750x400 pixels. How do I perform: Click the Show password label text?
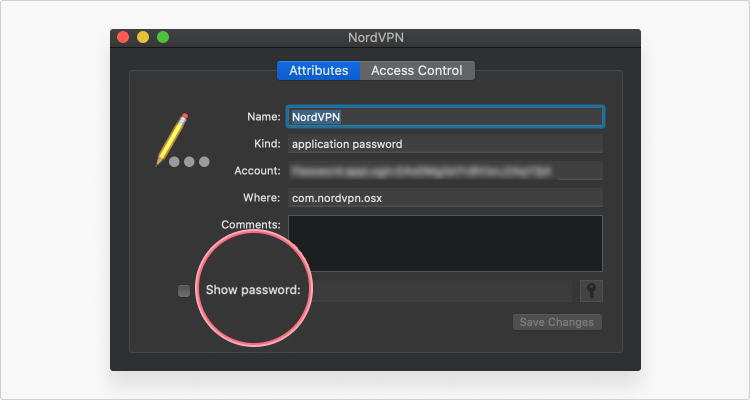(253, 290)
